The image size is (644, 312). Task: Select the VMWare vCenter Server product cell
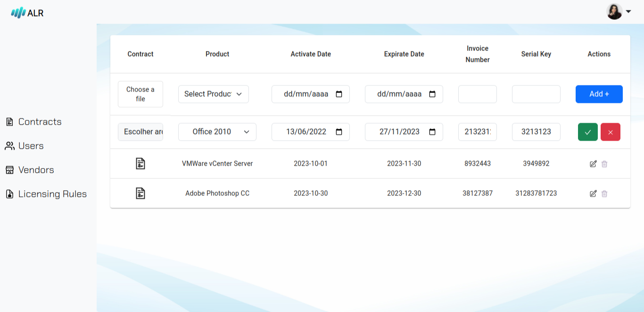tap(217, 164)
